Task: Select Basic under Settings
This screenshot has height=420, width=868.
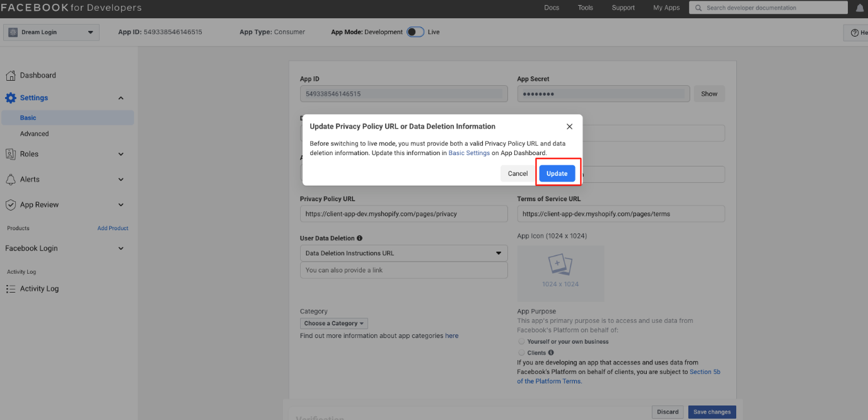Action: 67,118
